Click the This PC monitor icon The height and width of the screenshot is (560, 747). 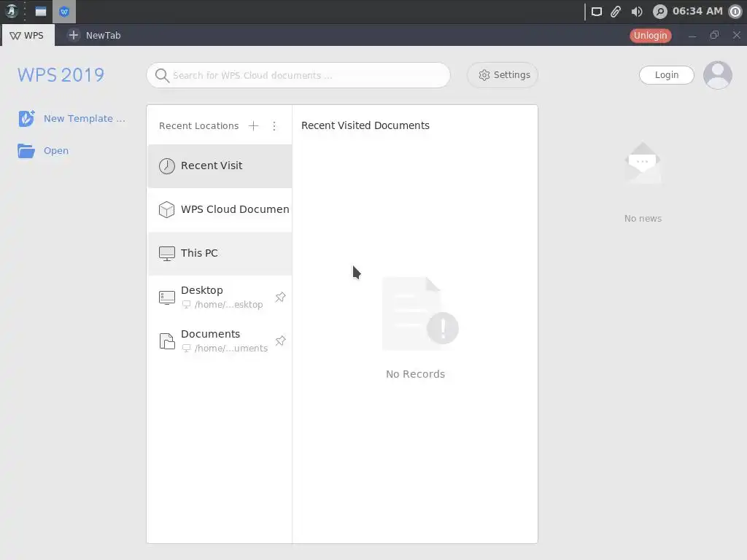167,253
